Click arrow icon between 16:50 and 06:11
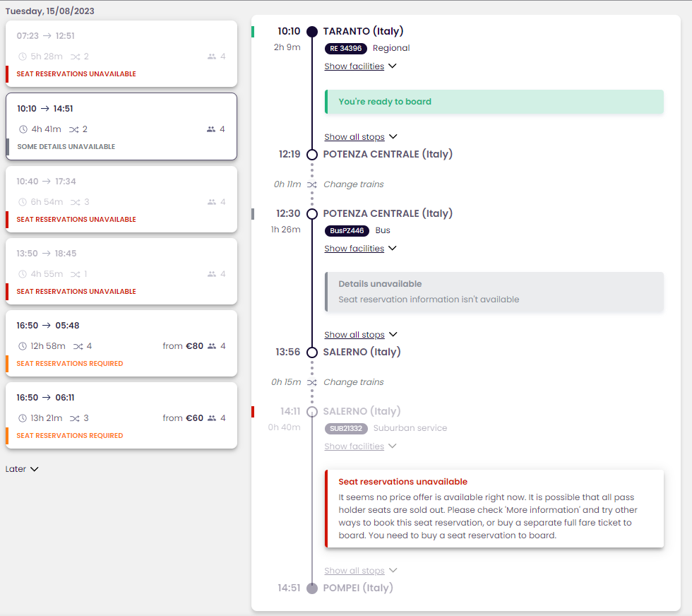Viewport: 692px width, 616px height. (x=47, y=398)
